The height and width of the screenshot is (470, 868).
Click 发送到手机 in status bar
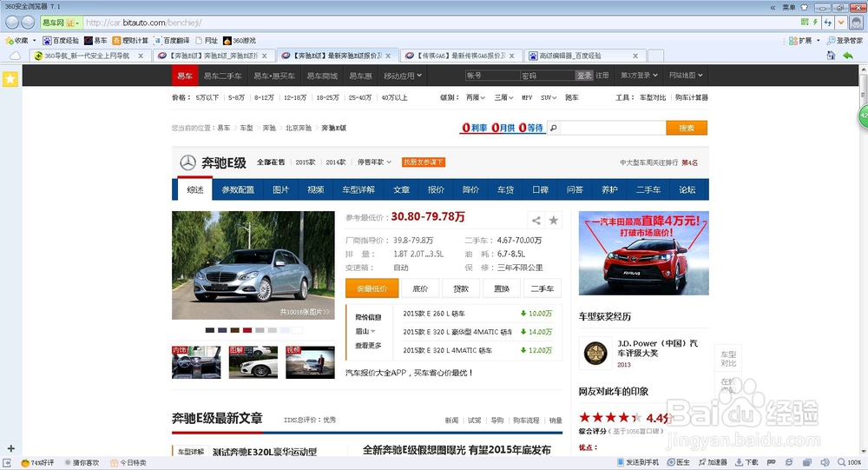638,462
